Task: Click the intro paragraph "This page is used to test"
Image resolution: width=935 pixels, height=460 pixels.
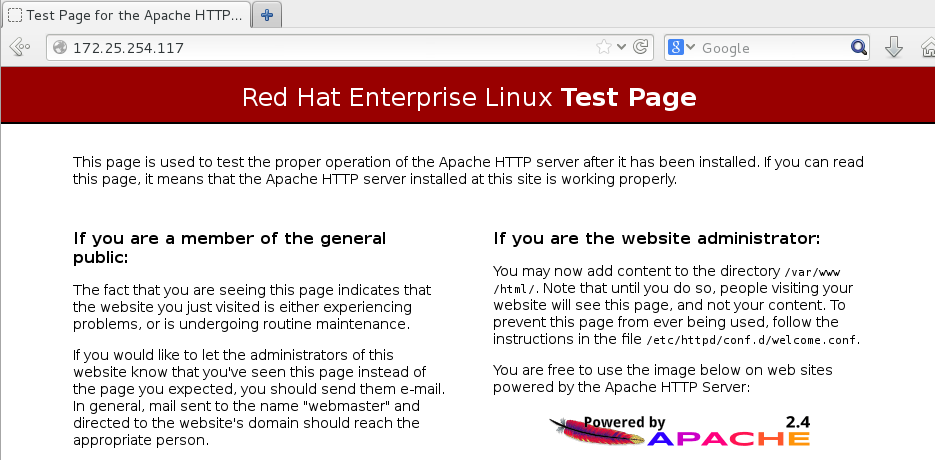Action: click(x=468, y=171)
